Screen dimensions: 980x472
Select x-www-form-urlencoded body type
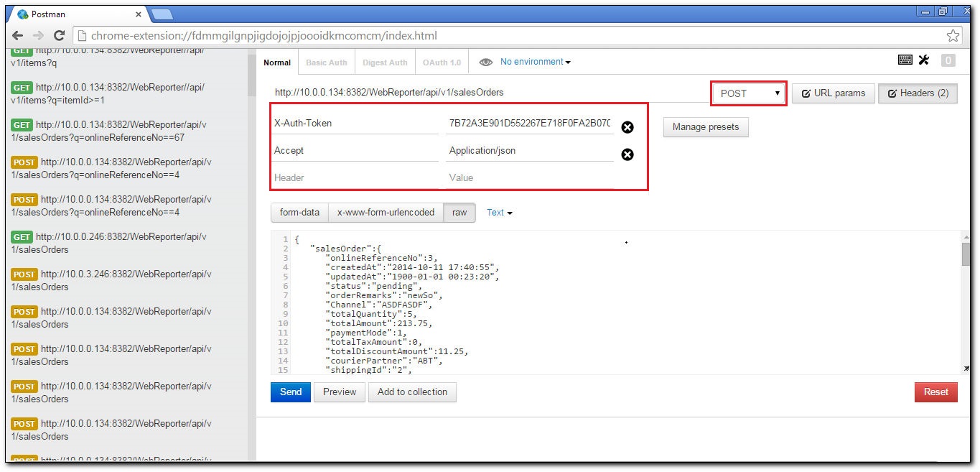pyautogui.click(x=386, y=213)
